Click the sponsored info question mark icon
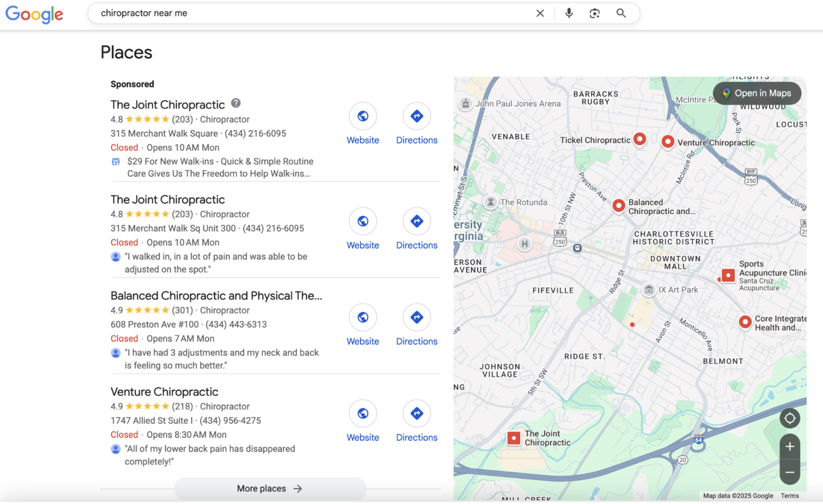This screenshot has height=504, width=823. (236, 103)
